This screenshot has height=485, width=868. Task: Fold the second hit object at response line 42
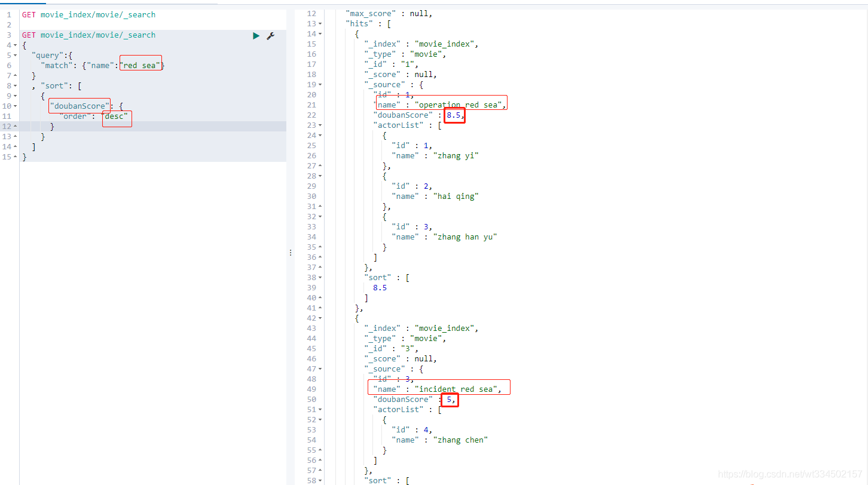320,318
